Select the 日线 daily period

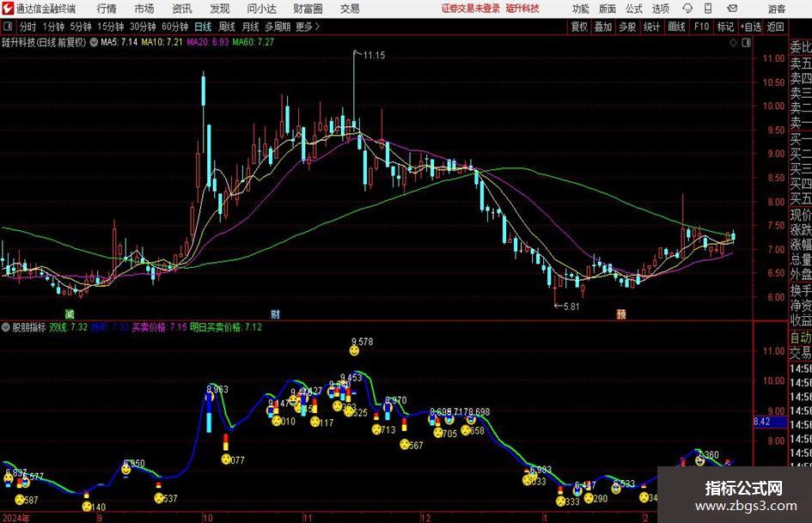[203, 27]
